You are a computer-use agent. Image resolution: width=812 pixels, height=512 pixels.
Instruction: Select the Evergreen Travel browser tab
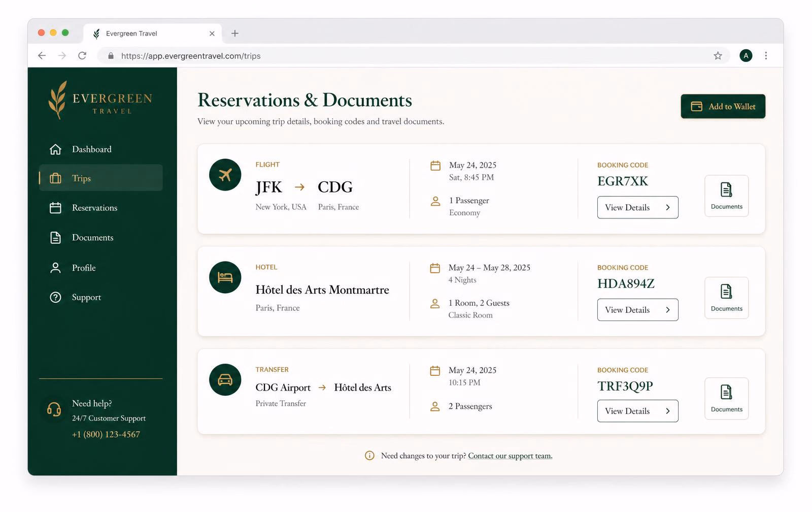[152, 34]
